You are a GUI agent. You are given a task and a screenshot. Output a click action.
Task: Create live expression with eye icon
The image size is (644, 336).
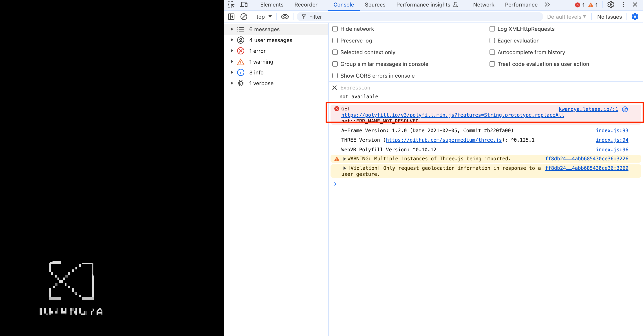click(285, 17)
